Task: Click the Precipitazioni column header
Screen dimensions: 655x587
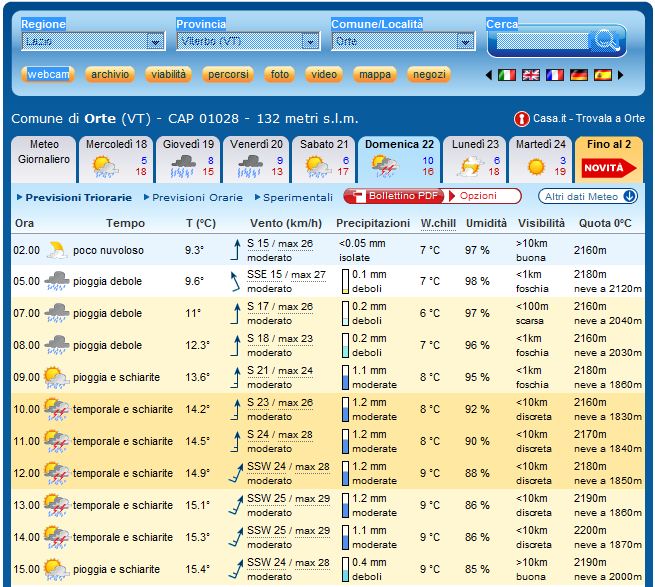Action: pyautogui.click(x=373, y=224)
